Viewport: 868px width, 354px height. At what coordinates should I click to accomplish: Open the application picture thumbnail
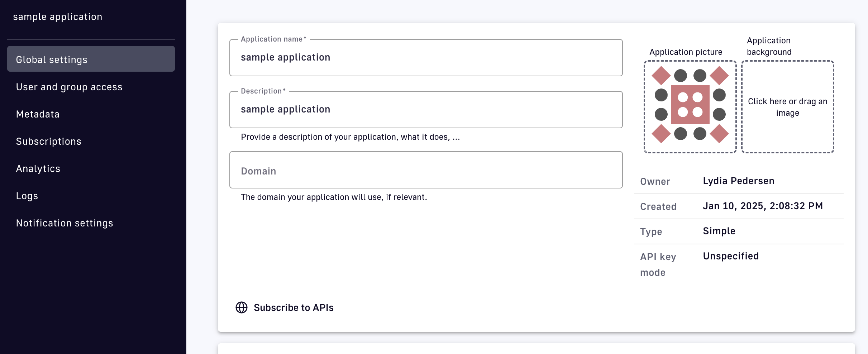click(690, 106)
